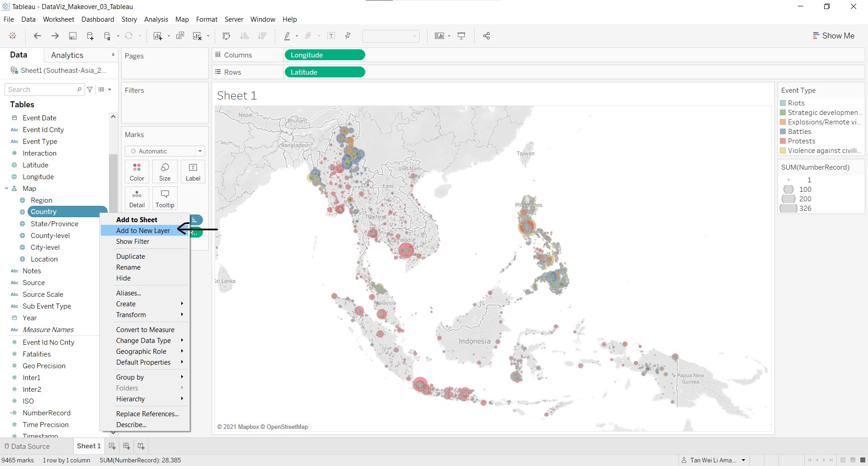Open the Automatic mark type dropdown
Viewport: 868px width, 466px height.
165,151
